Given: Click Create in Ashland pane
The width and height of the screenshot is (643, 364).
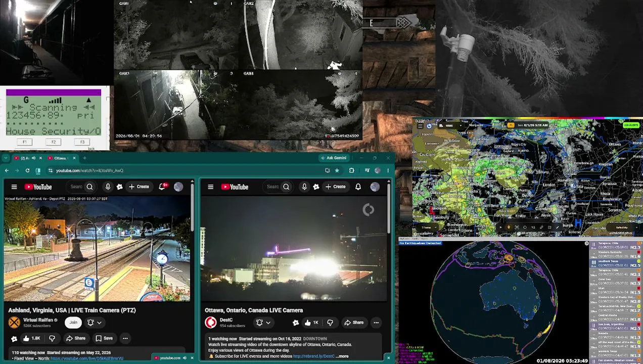Looking at the screenshot, I should [139, 187].
